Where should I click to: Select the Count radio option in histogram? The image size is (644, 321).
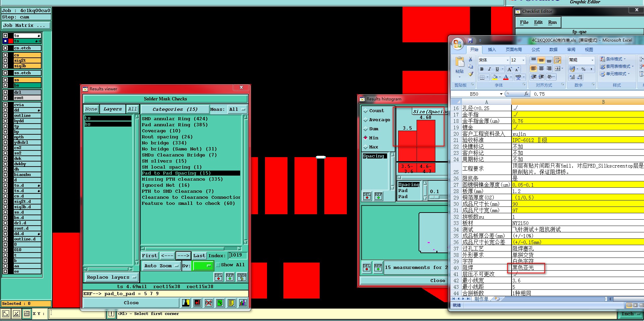[366, 111]
